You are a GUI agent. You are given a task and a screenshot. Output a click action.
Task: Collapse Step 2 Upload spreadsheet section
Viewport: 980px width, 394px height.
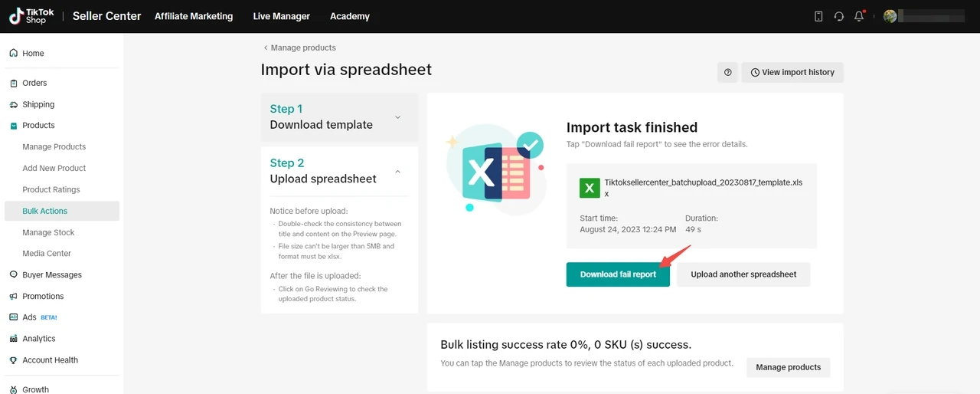coord(397,171)
